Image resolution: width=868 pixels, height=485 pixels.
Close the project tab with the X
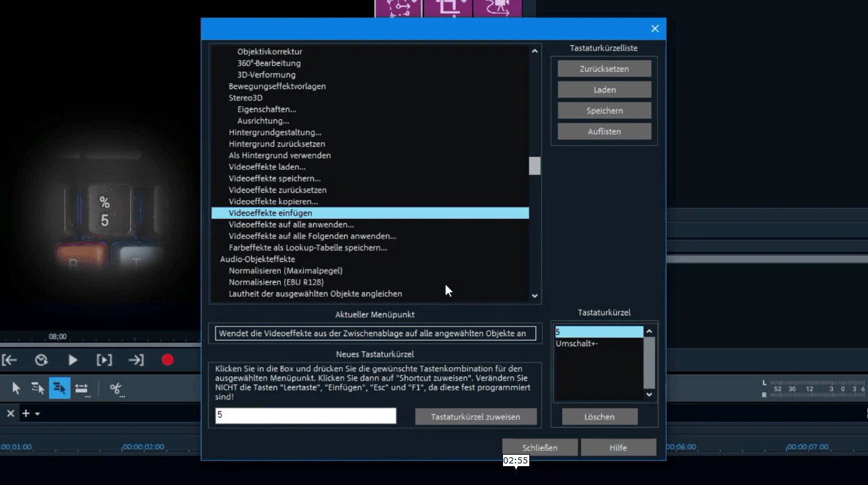point(10,414)
